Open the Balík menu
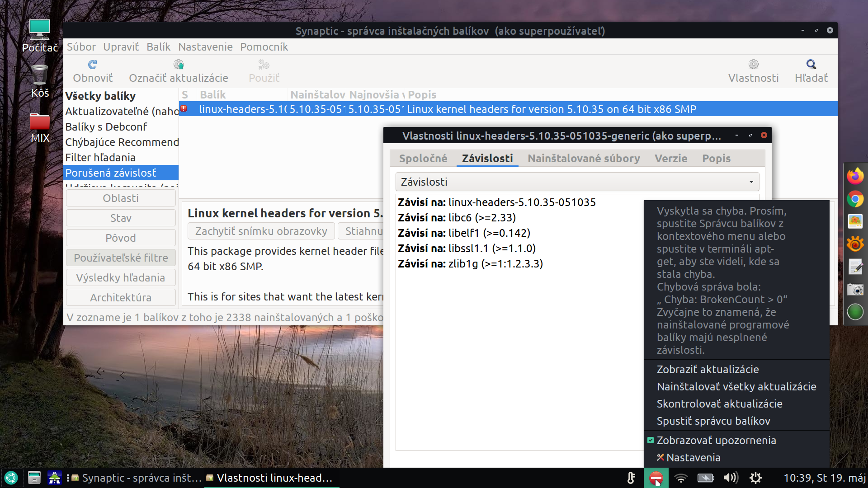Viewport: 868px width, 488px height. click(x=158, y=47)
